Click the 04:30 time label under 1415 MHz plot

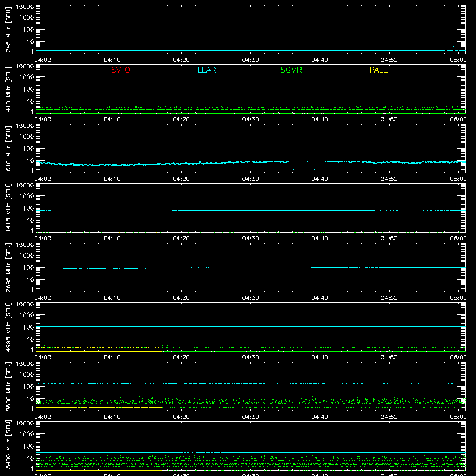[250, 239]
